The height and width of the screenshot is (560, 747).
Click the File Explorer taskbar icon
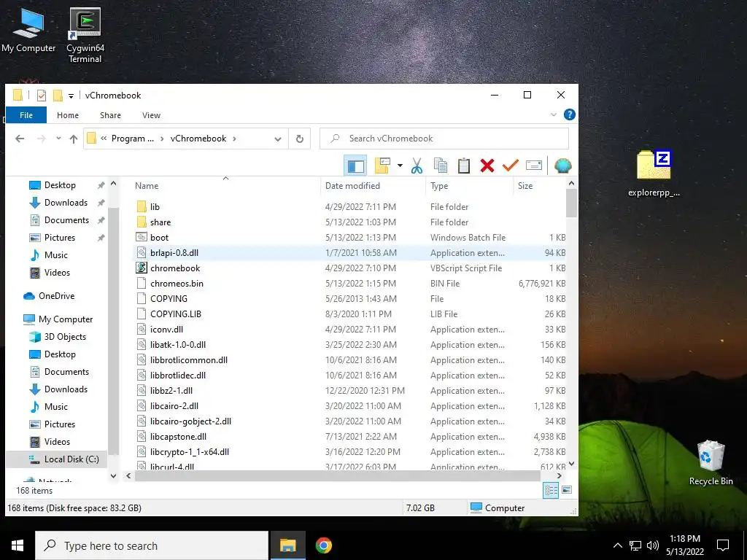click(x=287, y=545)
